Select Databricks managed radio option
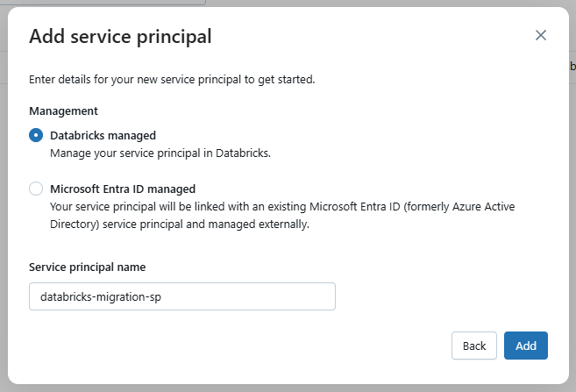Screen dimensions: 576x392 pos(36,135)
